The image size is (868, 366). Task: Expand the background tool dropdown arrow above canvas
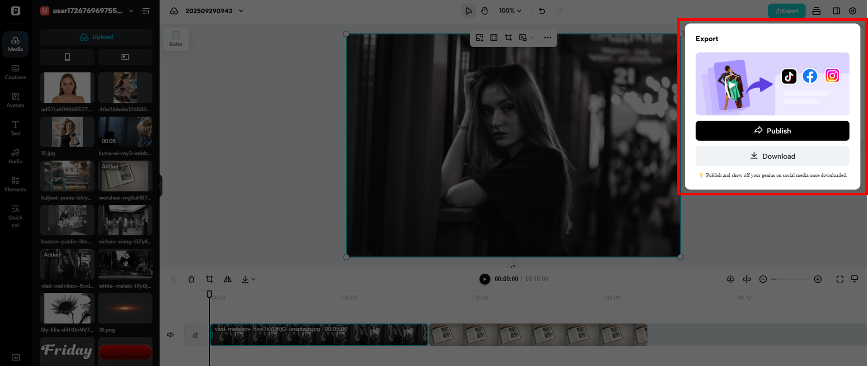click(532, 38)
